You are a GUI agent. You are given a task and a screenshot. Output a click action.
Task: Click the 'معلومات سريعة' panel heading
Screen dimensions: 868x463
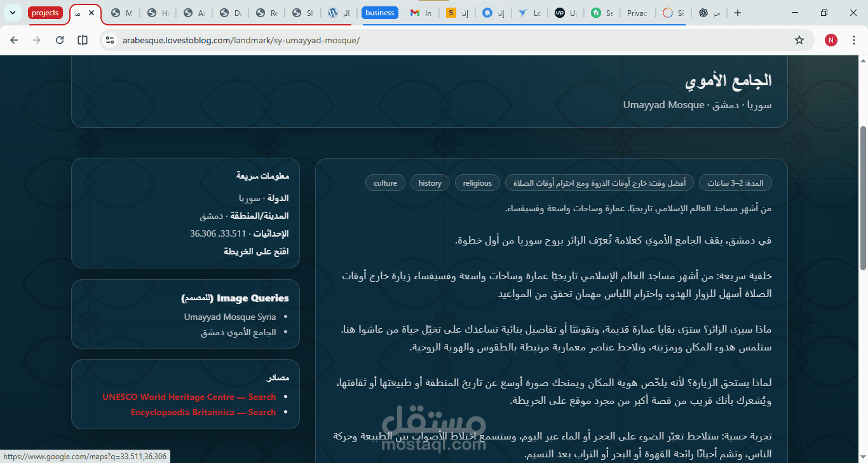262,176
